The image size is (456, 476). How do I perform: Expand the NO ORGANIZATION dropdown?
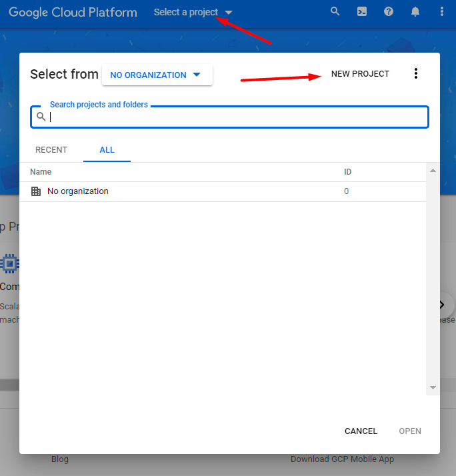click(157, 75)
